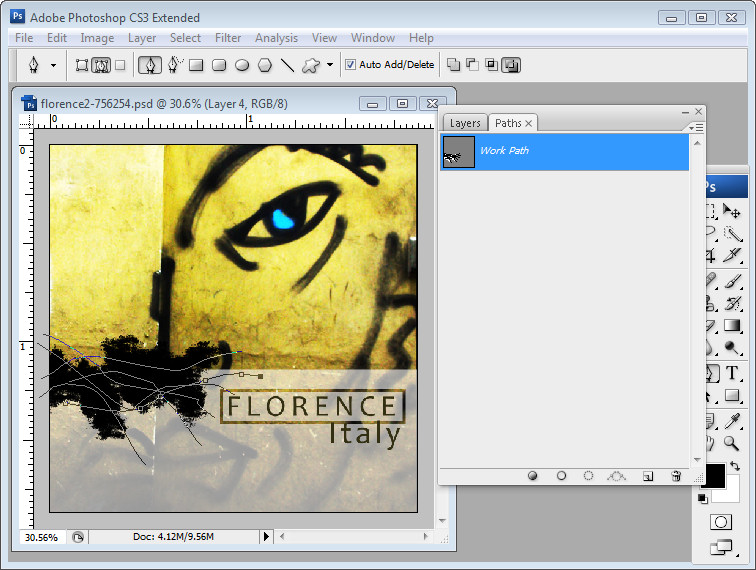
Task: Make work path from selection
Action: click(616, 476)
